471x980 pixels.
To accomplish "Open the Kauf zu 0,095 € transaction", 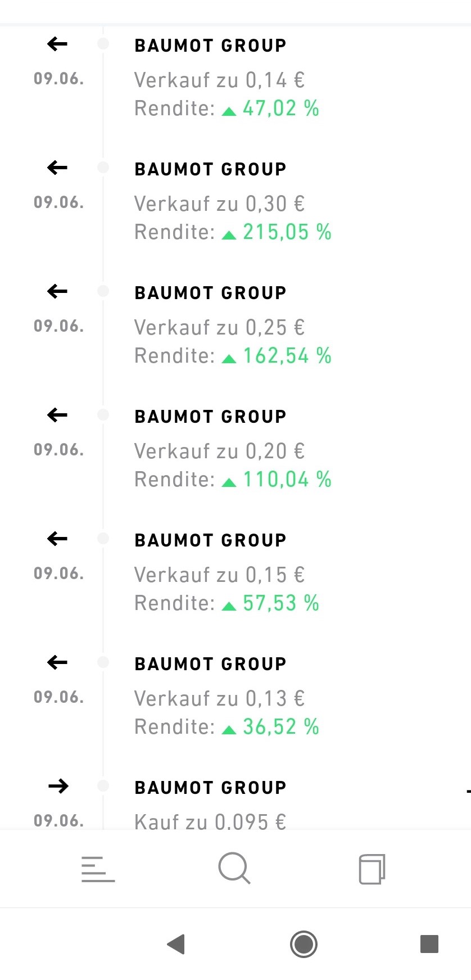I will (x=210, y=821).
